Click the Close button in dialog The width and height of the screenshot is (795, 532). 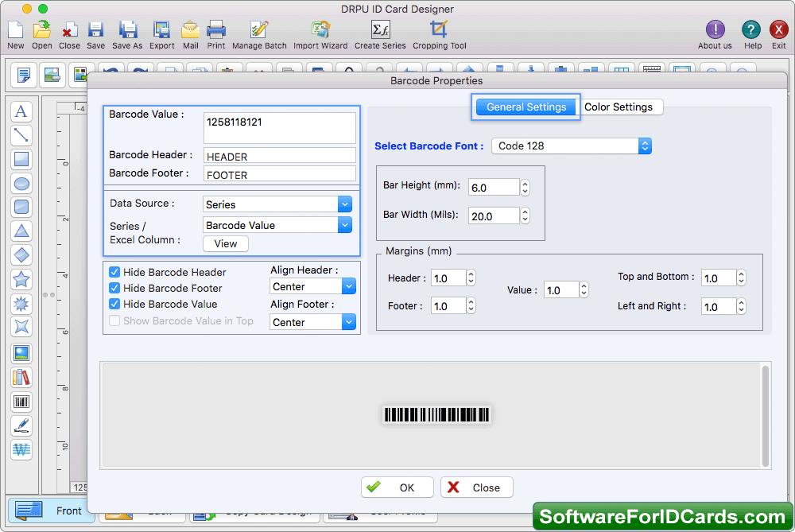(476, 487)
